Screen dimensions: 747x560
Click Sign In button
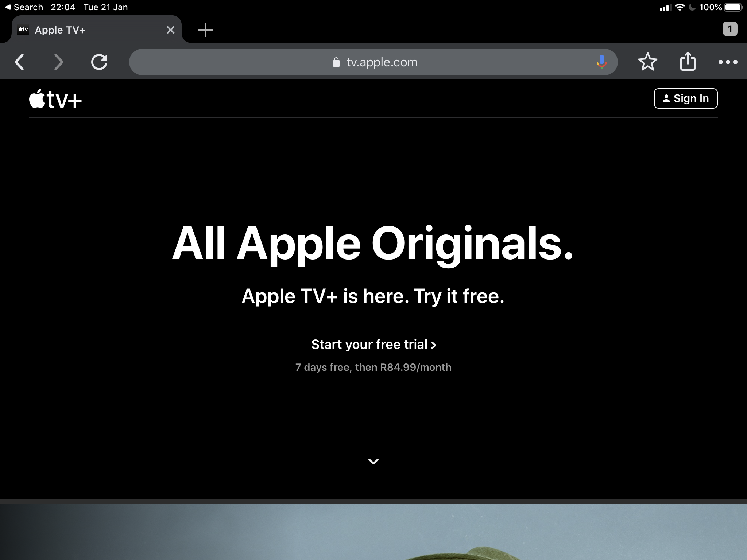click(x=686, y=98)
